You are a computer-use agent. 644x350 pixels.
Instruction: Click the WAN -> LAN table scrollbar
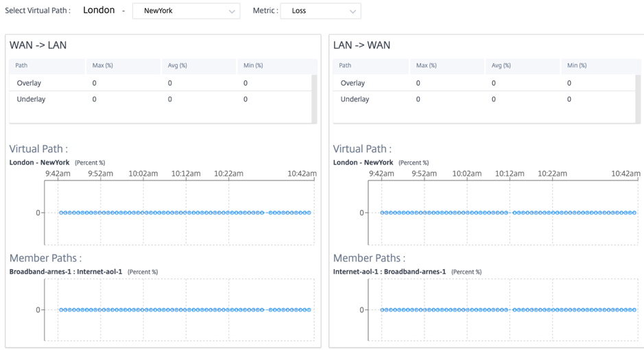coord(314,99)
